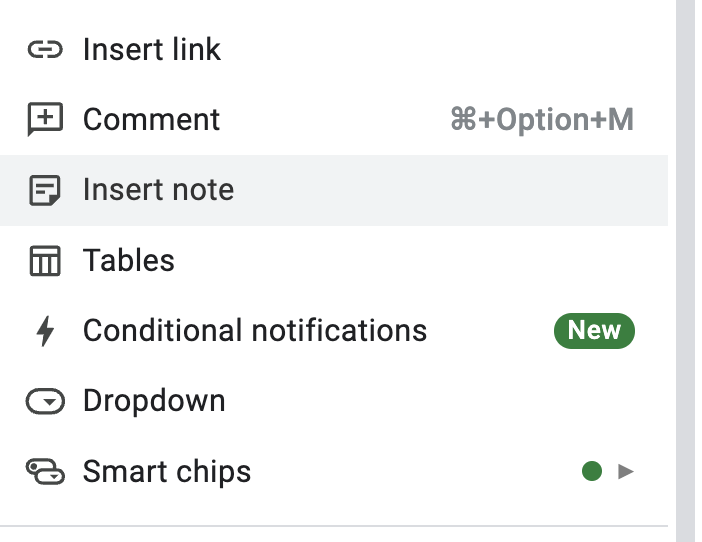702x542 pixels.
Task: Open the Smart chips menu label
Action: [x=167, y=471]
